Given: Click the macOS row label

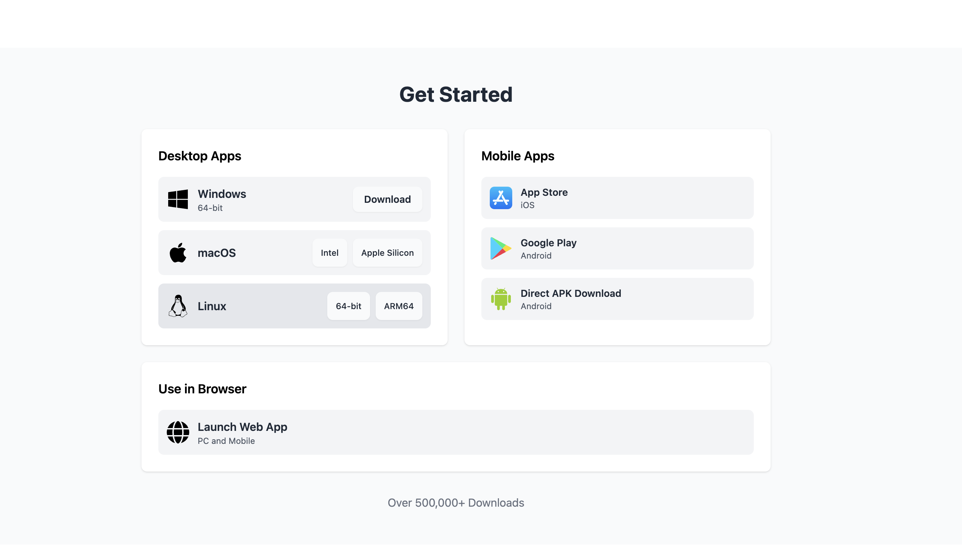Looking at the screenshot, I should [216, 253].
